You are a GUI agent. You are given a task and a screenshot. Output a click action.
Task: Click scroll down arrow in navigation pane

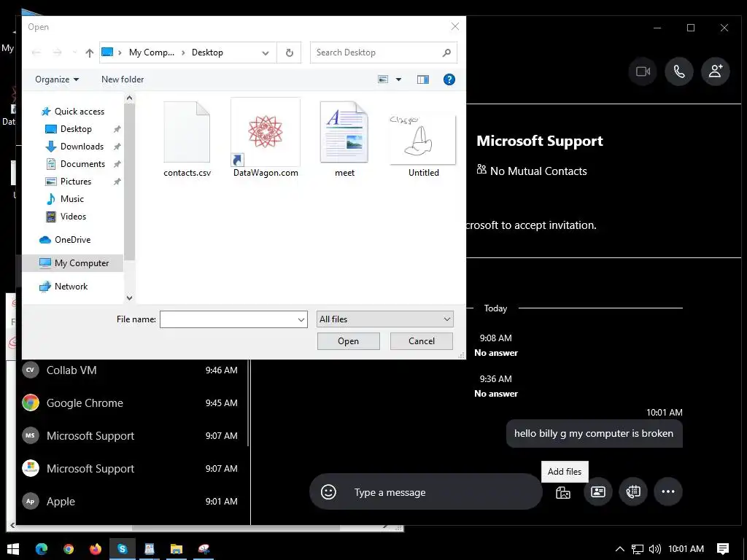click(x=129, y=298)
